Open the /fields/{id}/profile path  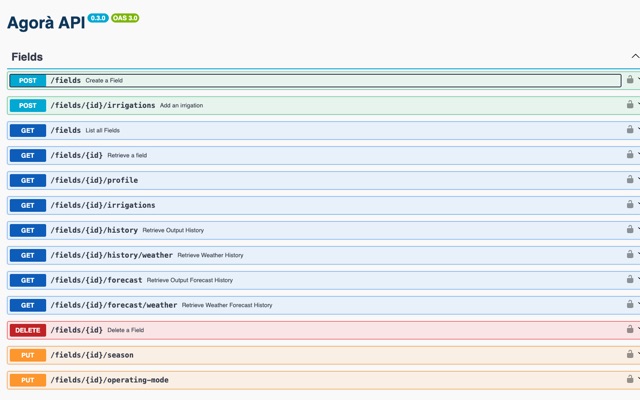(94, 180)
